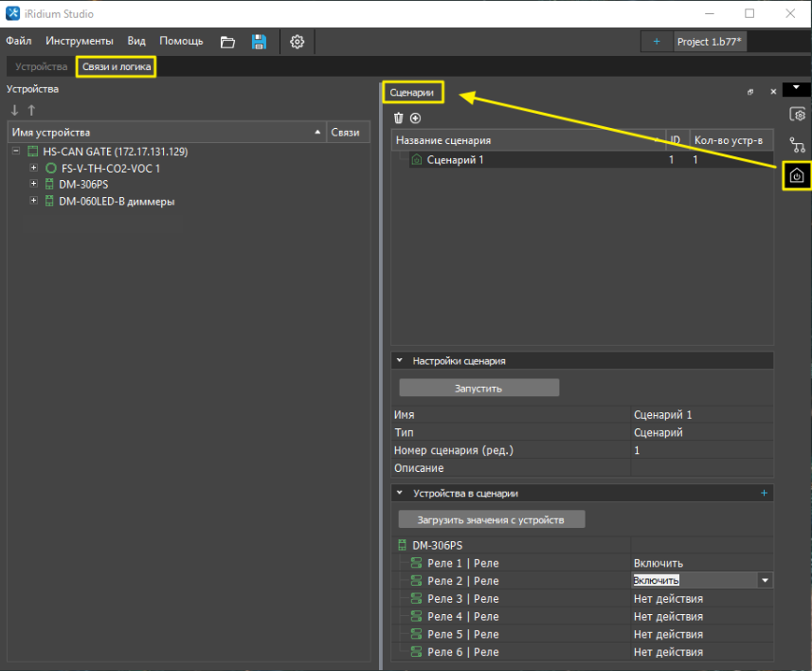The width and height of the screenshot is (812, 671).
Task: Select Сценарий 1 in the scenario list
Action: pos(455,160)
